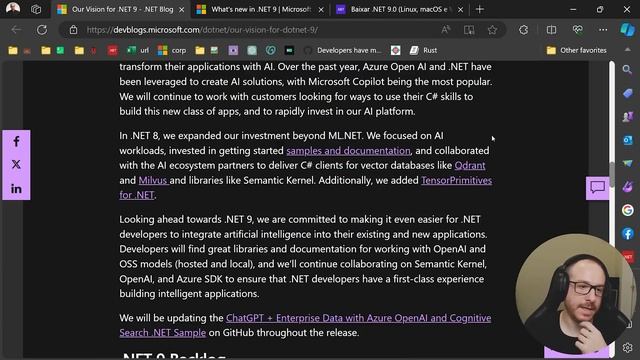The width and height of the screenshot is (640, 360).
Task: Open Outlook in the sidebar
Action: [627, 140]
